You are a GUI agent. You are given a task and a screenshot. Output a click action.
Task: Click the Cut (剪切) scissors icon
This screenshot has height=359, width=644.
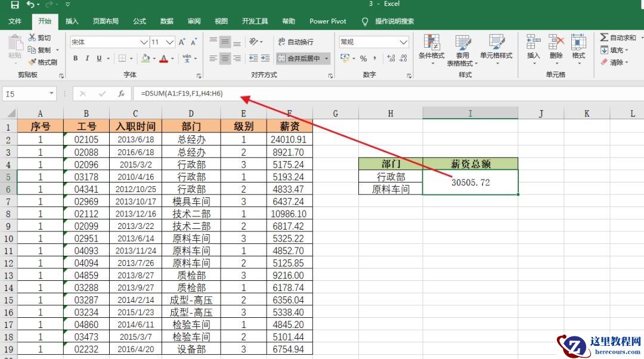pyautogui.click(x=32, y=38)
